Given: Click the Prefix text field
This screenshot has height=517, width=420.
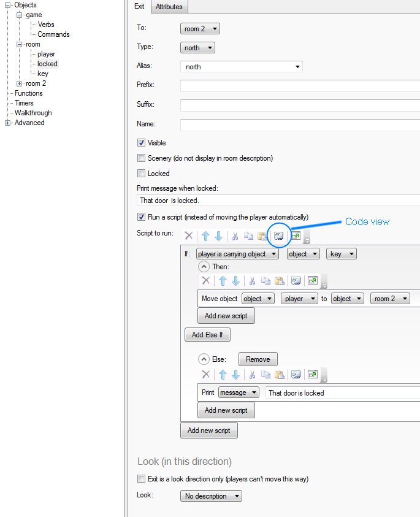Looking at the screenshot, I should (x=300, y=86).
